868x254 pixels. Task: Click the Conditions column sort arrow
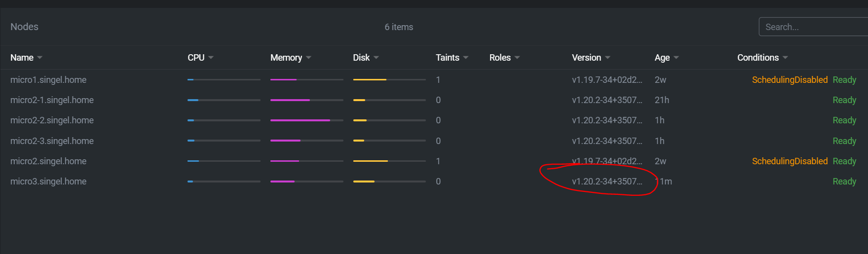click(786, 58)
